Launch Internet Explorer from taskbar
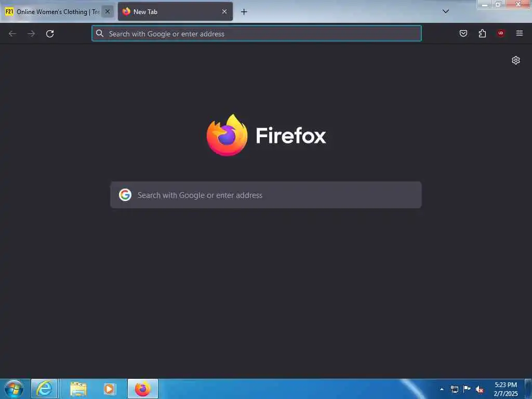This screenshot has height=399, width=532. click(x=45, y=389)
